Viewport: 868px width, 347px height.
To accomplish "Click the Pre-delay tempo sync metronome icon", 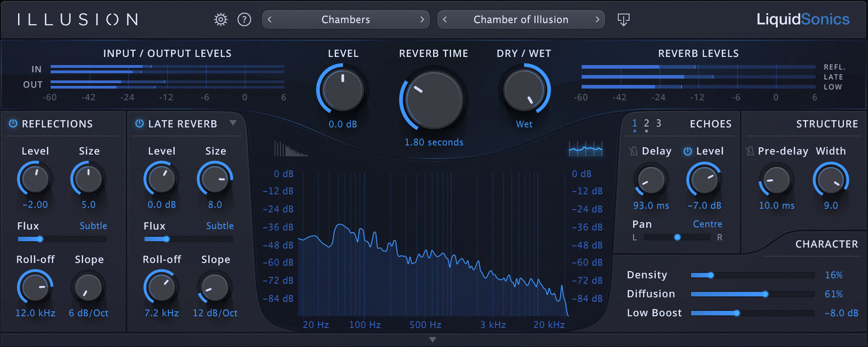I will click(x=750, y=151).
